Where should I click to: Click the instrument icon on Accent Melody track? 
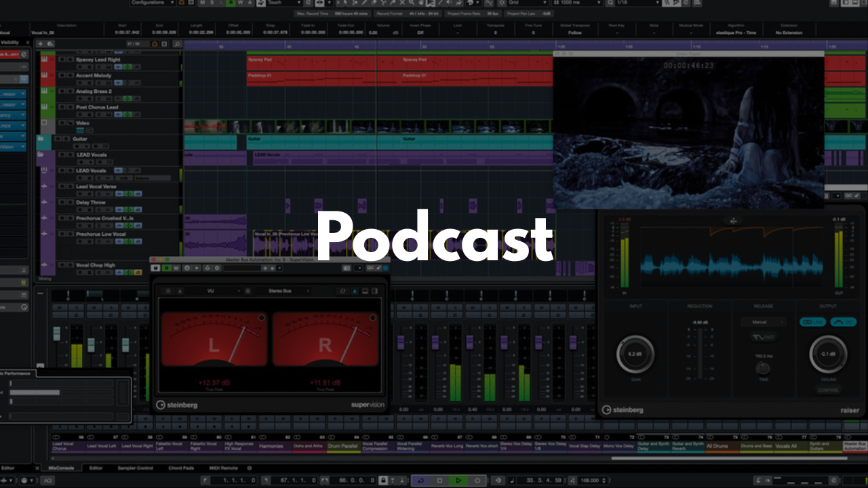[x=44, y=75]
